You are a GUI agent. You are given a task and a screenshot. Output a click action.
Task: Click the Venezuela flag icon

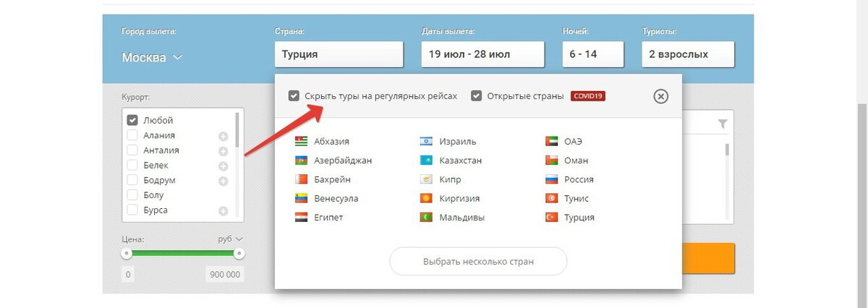tap(302, 198)
